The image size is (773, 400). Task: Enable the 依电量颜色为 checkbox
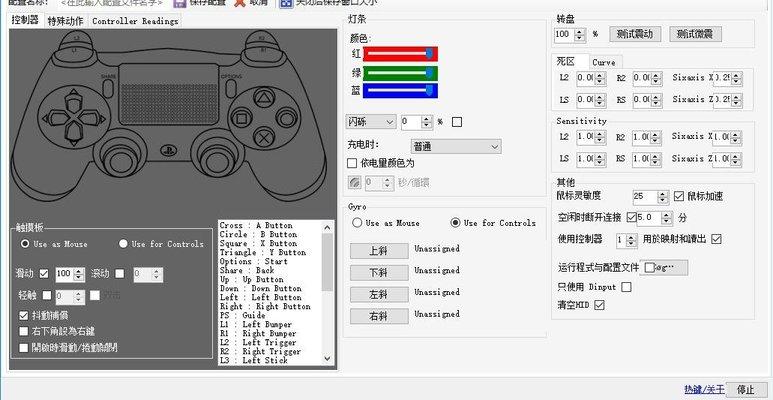click(352, 163)
